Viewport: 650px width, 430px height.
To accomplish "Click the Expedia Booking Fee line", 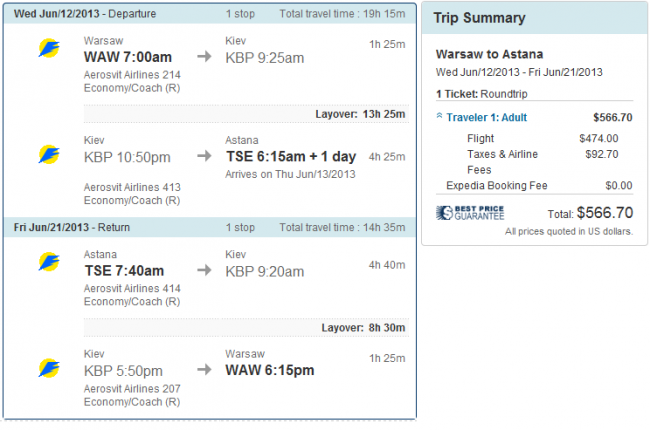I will pos(497,185).
